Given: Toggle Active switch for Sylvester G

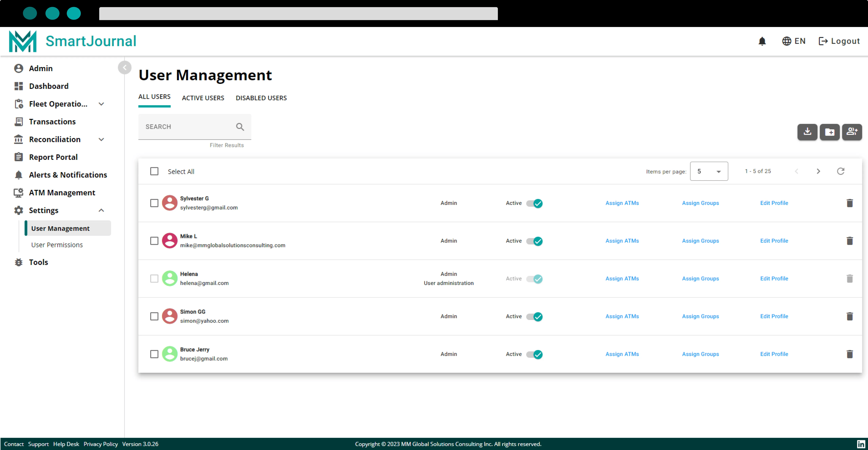Looking at the screenshot, I should pos(534,203).
